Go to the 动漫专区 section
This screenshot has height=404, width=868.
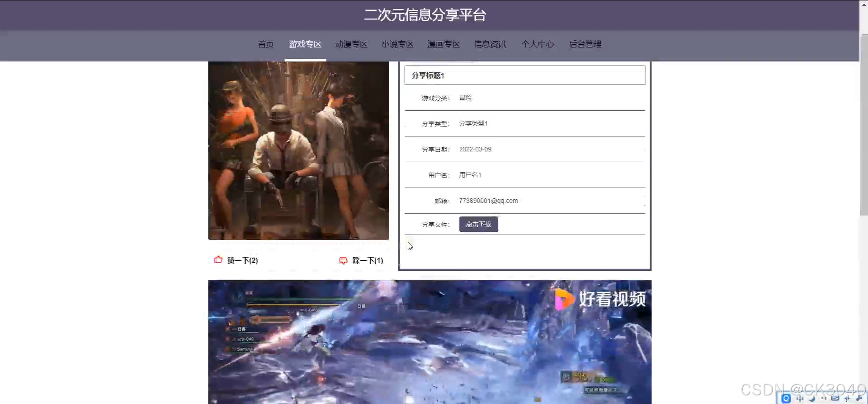click(x=351, y=44)
